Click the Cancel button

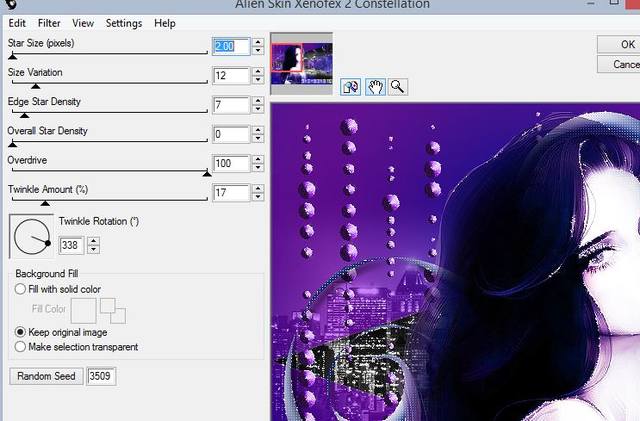click(x=618, y=64)
